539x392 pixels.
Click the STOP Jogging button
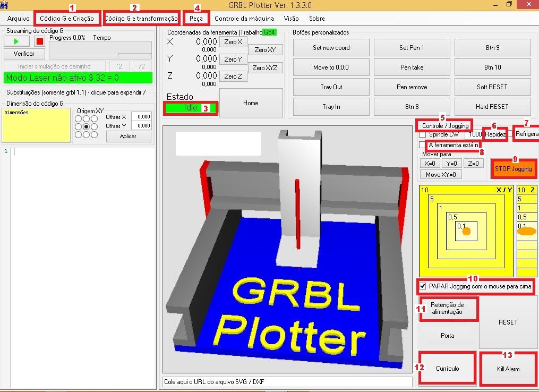click(x=513, y=169)
